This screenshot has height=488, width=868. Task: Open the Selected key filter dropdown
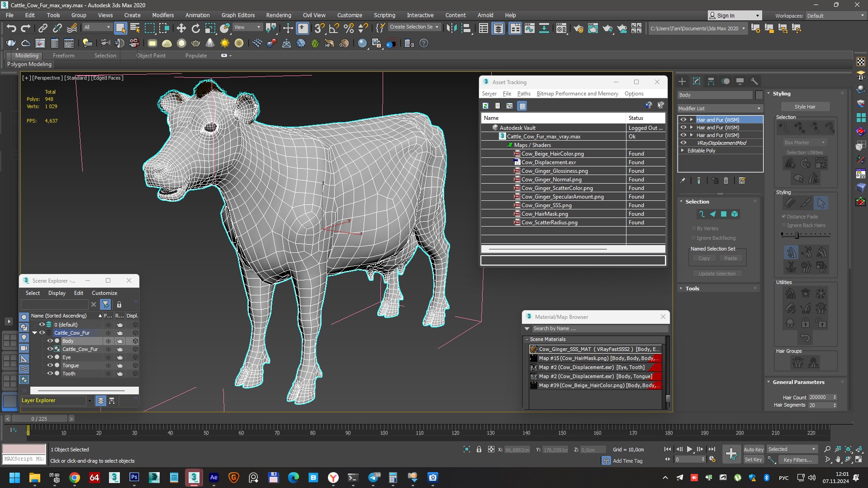792,449
